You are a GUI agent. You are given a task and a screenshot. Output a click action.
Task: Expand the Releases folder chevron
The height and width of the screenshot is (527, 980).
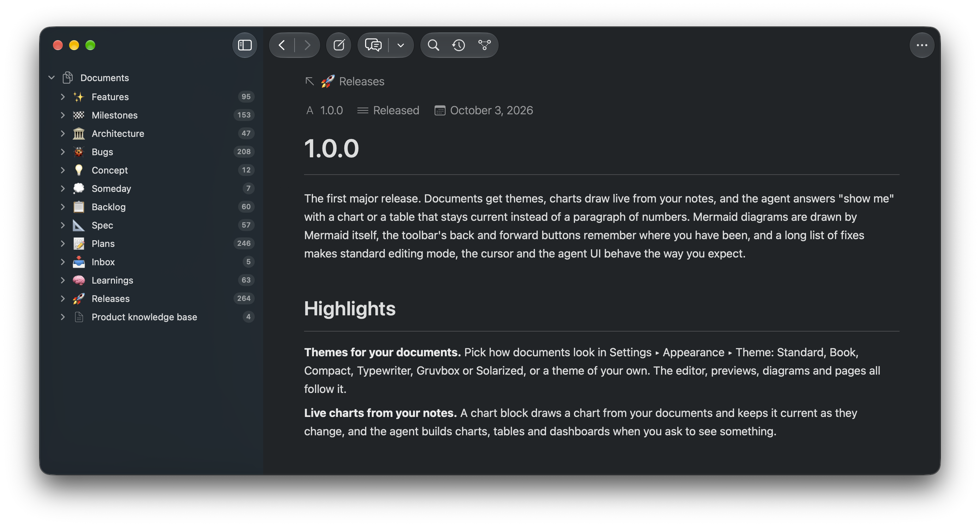pos(62,298)
